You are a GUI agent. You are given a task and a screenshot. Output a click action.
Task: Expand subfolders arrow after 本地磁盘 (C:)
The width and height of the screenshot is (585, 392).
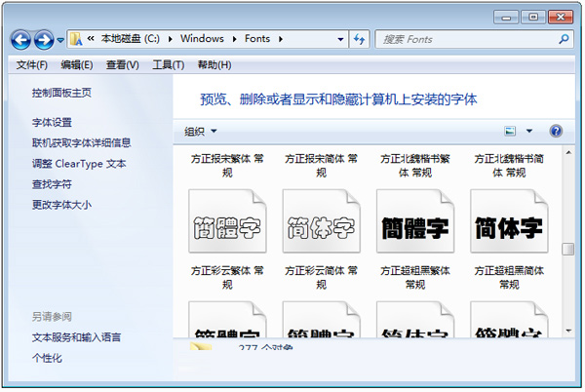click(170, 39)
